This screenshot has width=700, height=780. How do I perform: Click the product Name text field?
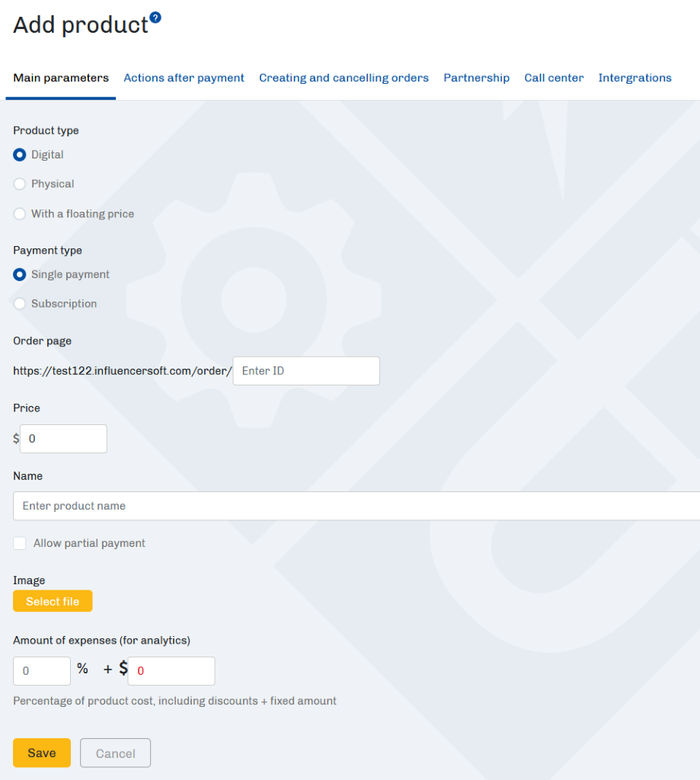point(356,506)
